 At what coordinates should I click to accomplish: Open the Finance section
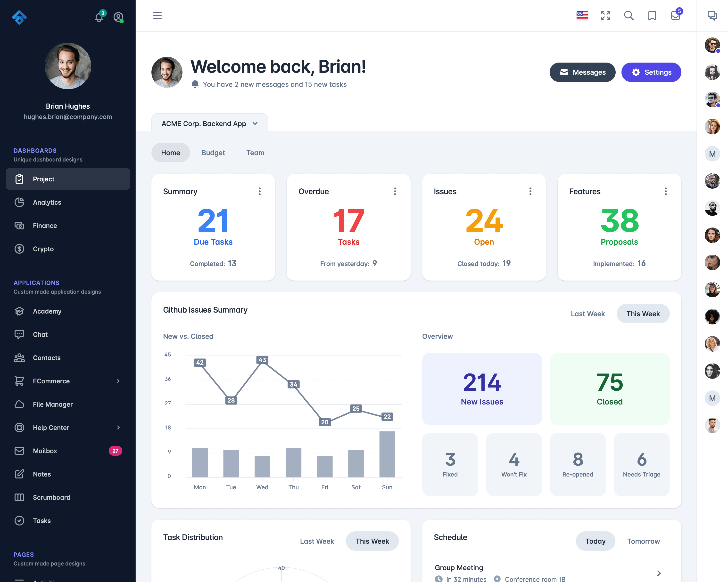coord(45,225)
